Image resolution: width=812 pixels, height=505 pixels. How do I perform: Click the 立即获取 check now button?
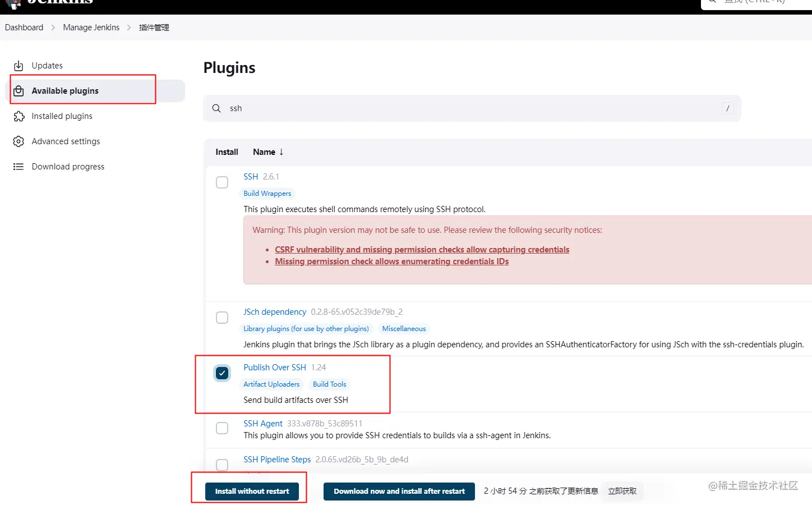pos(622,491)
